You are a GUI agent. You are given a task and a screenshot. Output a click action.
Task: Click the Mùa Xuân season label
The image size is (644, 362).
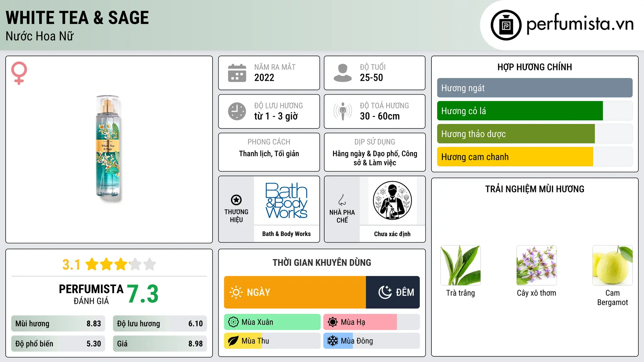pyautogui.click(x=257, y=322)
